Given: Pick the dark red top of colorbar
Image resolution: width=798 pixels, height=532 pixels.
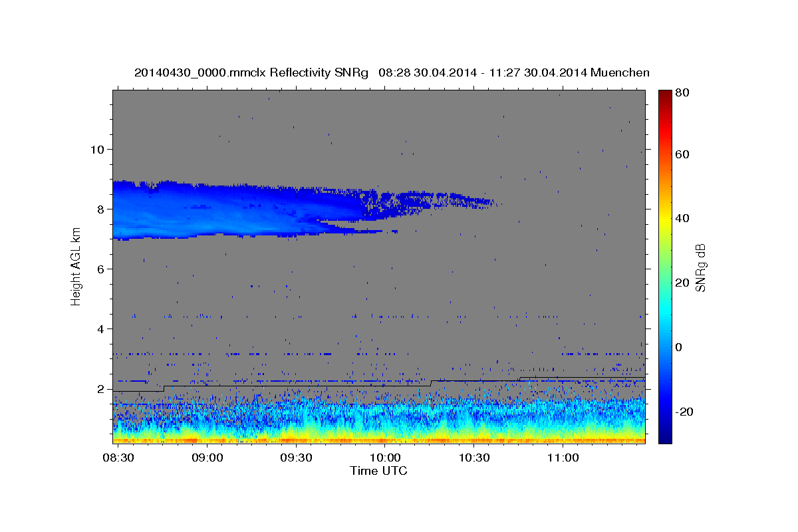Looking at the screenshot, I should [664, 94].
